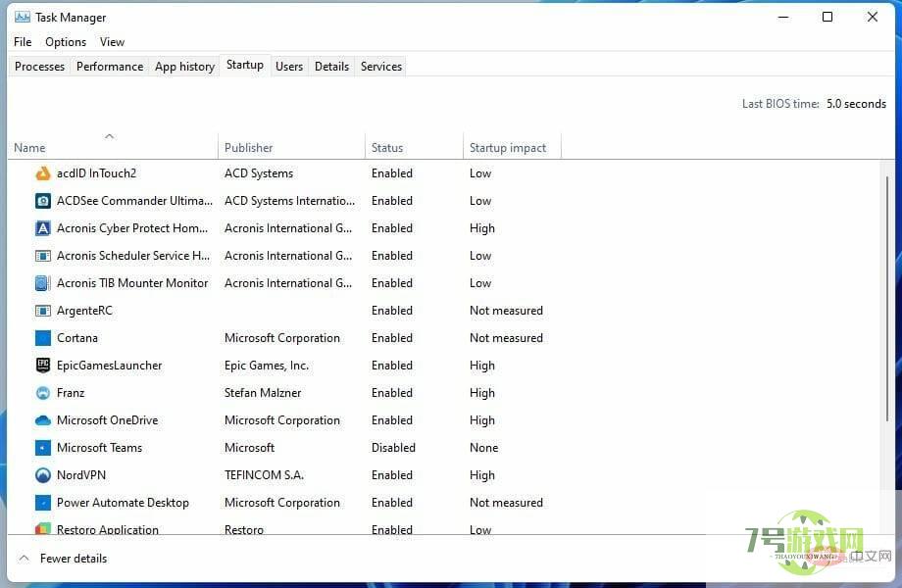Image resolution: width=902 pixels, height=588 pixels.
Task: Select ArgenteRC Not measured impact cell
Action: (x=506, y=311)
